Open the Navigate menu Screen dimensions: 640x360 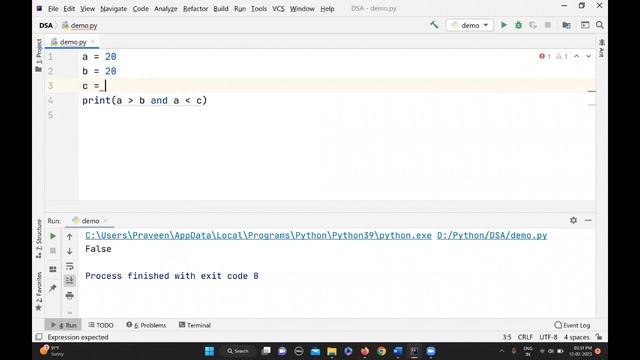coord(113,9)
